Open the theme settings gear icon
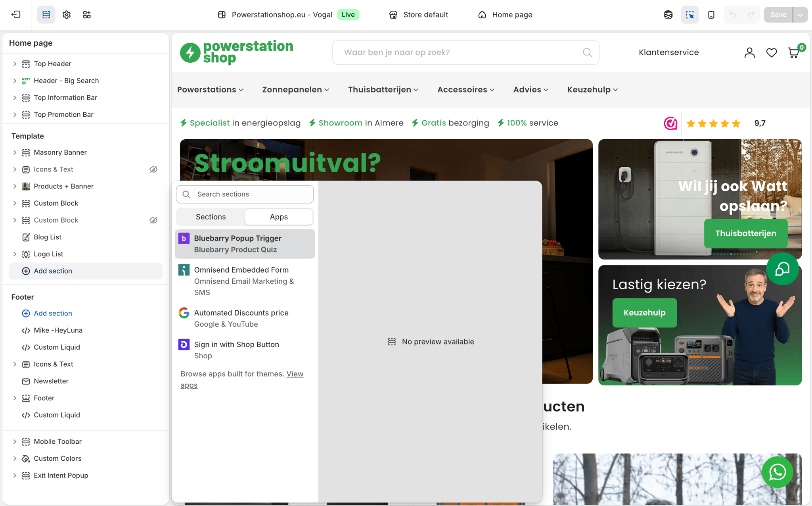812x506 pixels. point(67,15)
